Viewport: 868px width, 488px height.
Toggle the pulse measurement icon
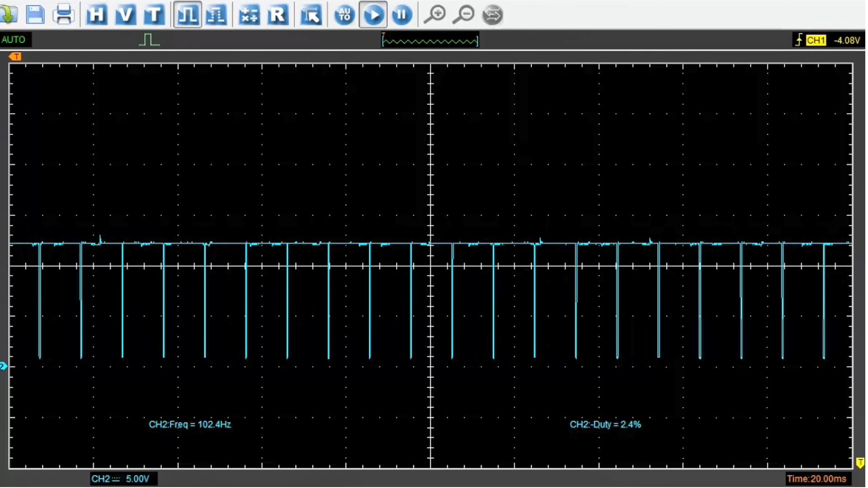tap(187, 14)
